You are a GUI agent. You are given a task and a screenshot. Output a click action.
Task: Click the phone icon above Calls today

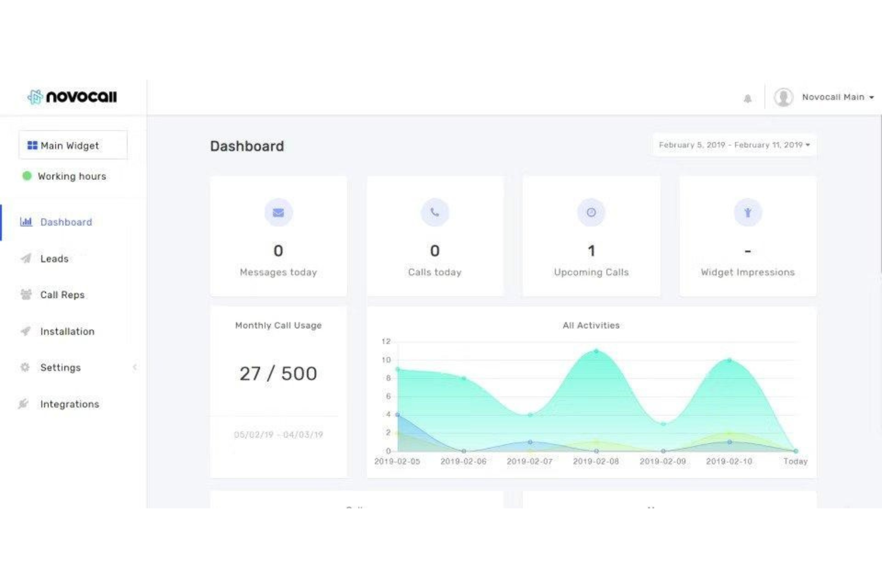point(434,211)
